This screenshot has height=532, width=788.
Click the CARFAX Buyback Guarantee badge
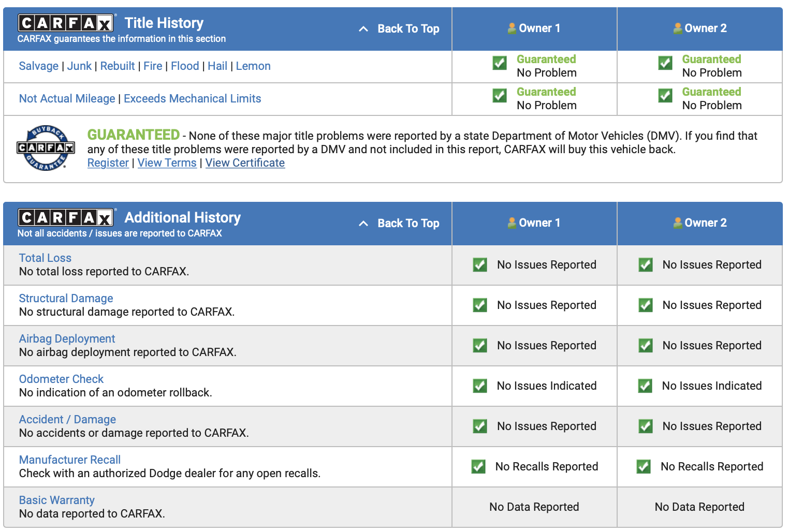46,148
